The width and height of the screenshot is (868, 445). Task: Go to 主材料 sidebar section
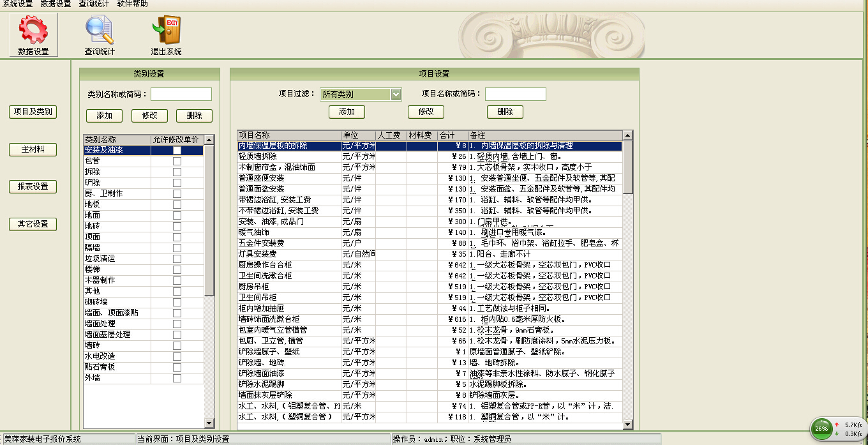coord(33,149)
